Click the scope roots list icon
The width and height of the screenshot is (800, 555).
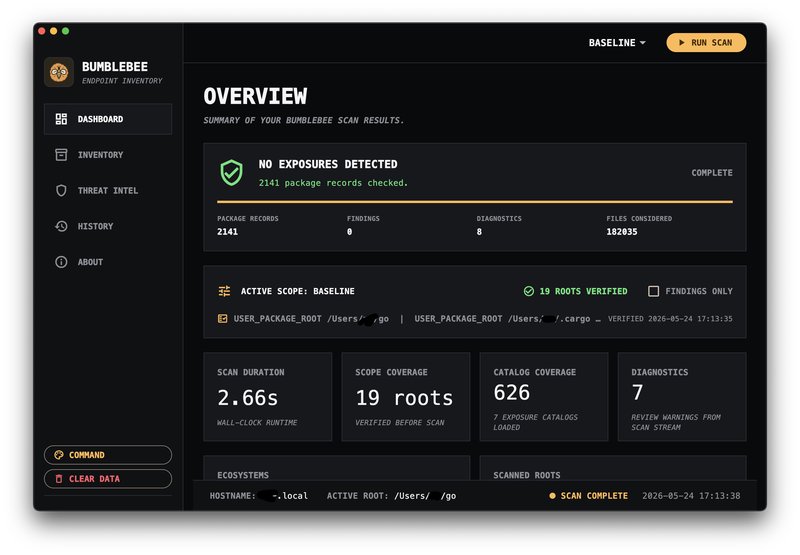222,319
